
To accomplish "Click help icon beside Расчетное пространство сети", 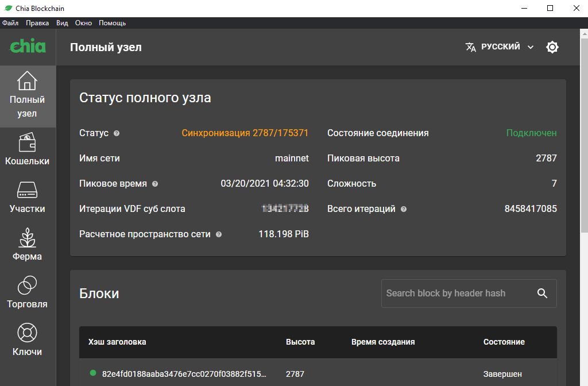I will tap(219, 234).
